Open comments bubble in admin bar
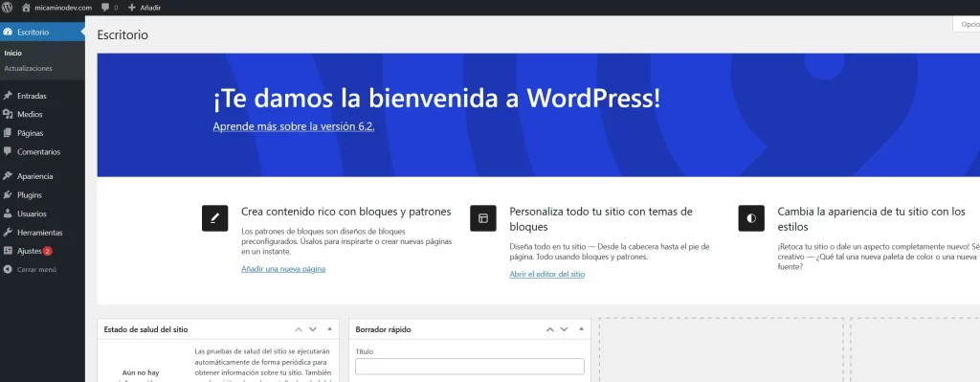 [109, 8]
